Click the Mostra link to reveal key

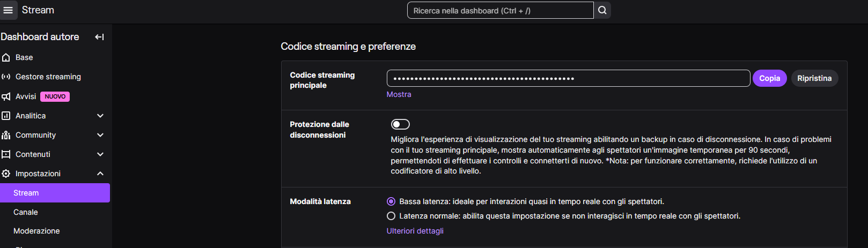[399, 94]
